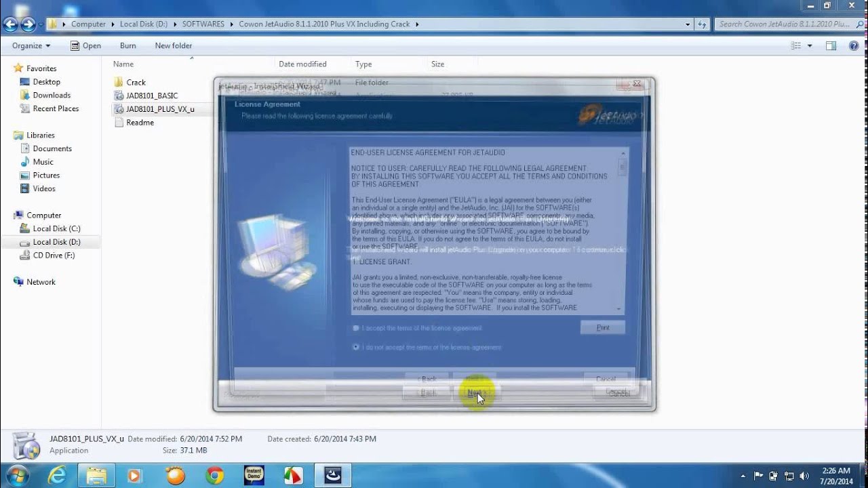Click the volume speaker tray icon
Screen dimensions: 868x488
pyautogui.click(x=804, y=476)
